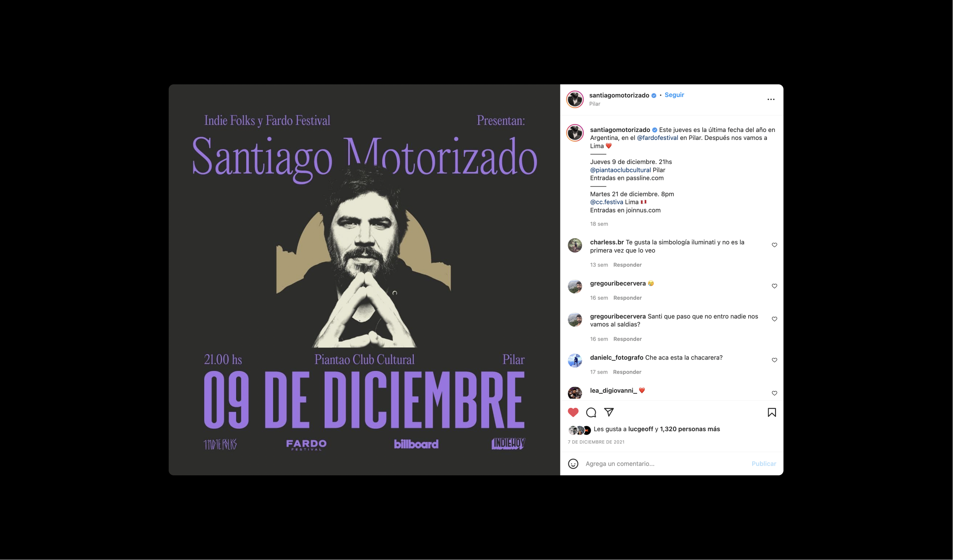Screen dimensions: 953x560
Task: Click the Agrega un comentario field
Action: 665,463
